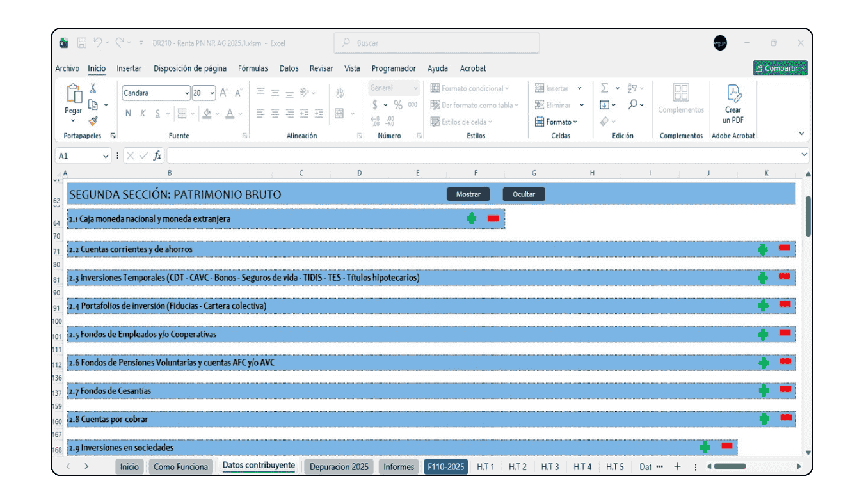Open the font name Candara dropdown
864x504 pixels.
click(x=187, y=93)
